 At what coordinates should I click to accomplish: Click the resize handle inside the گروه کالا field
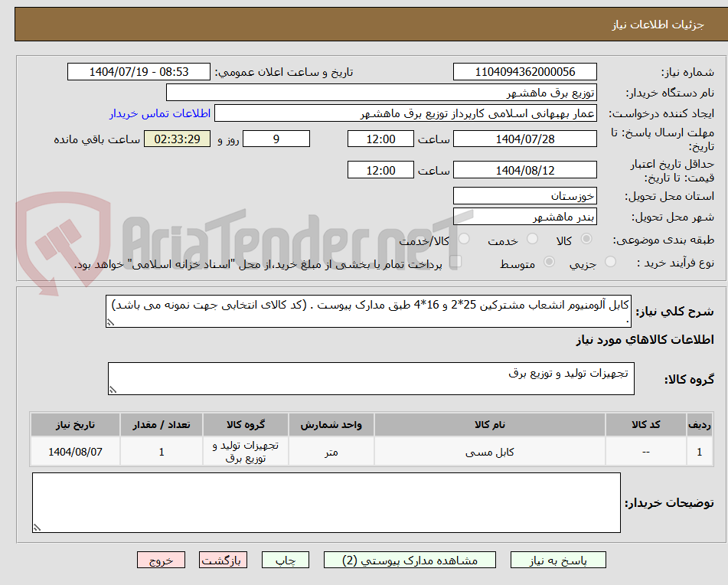113,390
